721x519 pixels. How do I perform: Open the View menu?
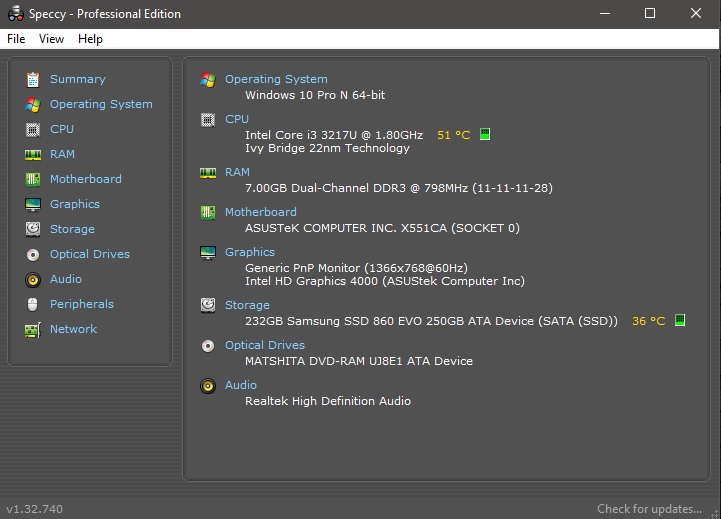click(51, 39)
